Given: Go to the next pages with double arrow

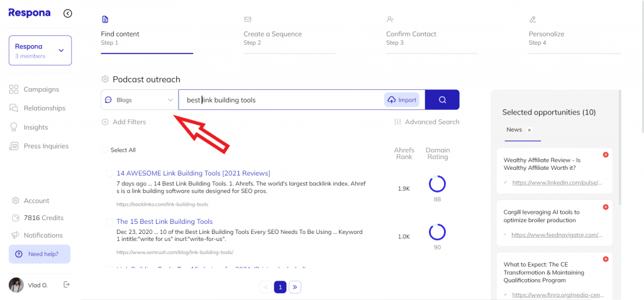Looking at the screenshot, I should pos(295,287).
